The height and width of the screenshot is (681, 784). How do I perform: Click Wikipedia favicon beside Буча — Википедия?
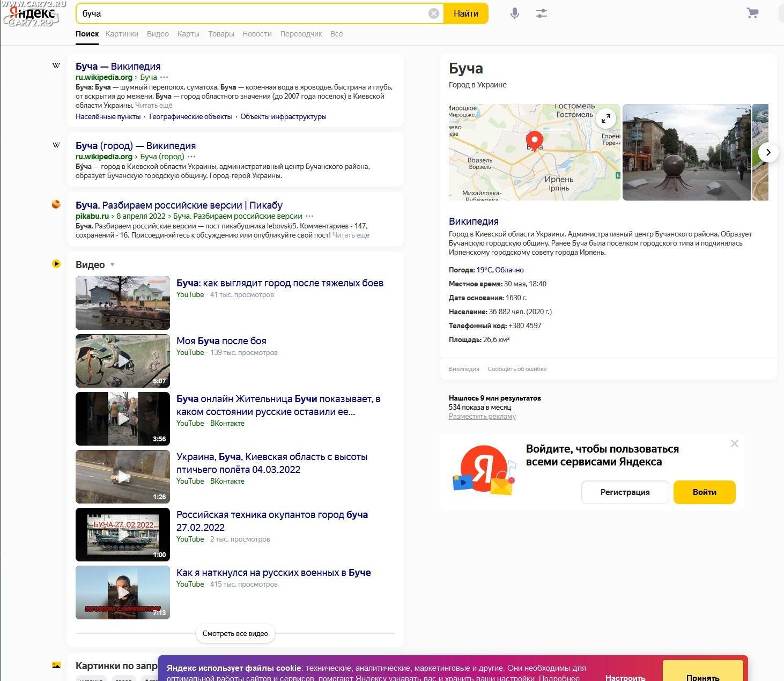click(x=56, y=66)
